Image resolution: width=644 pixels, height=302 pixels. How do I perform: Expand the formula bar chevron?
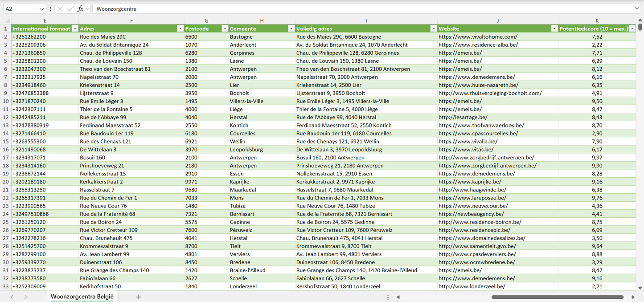tap(637, 9)
